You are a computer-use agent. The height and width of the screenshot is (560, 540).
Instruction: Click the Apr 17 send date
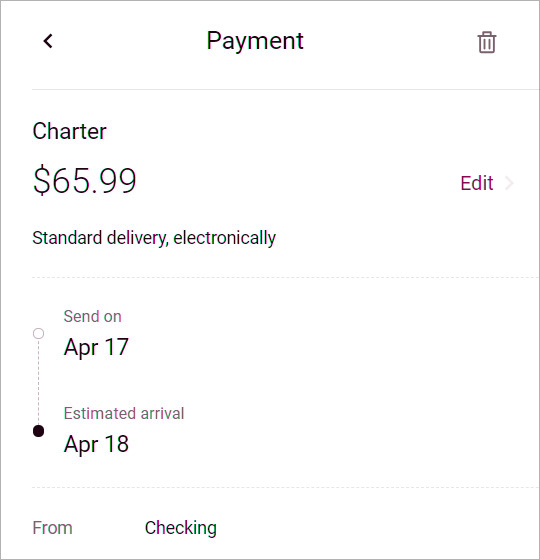[x=96, y=347]
